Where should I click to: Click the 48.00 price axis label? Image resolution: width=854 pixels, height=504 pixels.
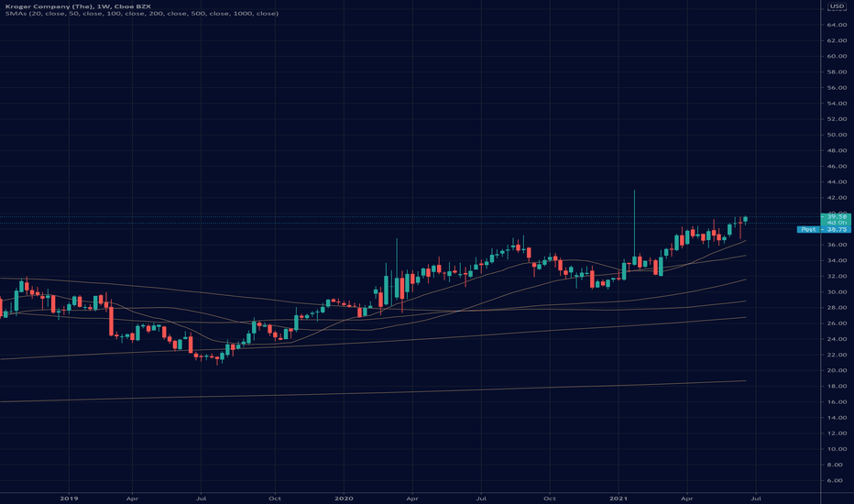[837, 150]
